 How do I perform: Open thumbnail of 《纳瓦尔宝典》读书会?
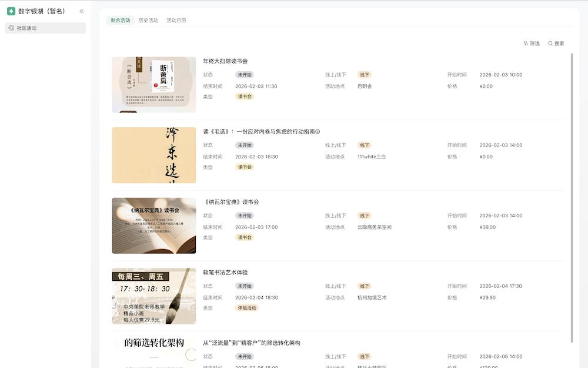153,226
